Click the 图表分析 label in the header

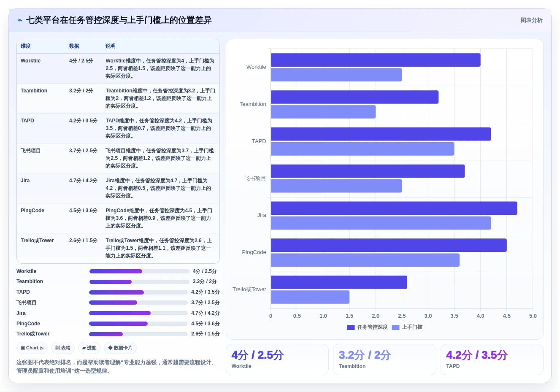[x=531, y=20]
